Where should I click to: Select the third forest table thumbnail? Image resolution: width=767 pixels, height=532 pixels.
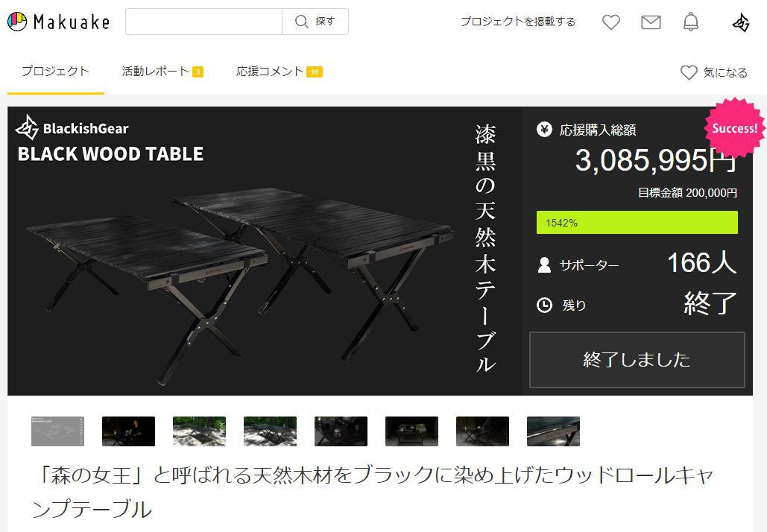[x=199, y=431]
